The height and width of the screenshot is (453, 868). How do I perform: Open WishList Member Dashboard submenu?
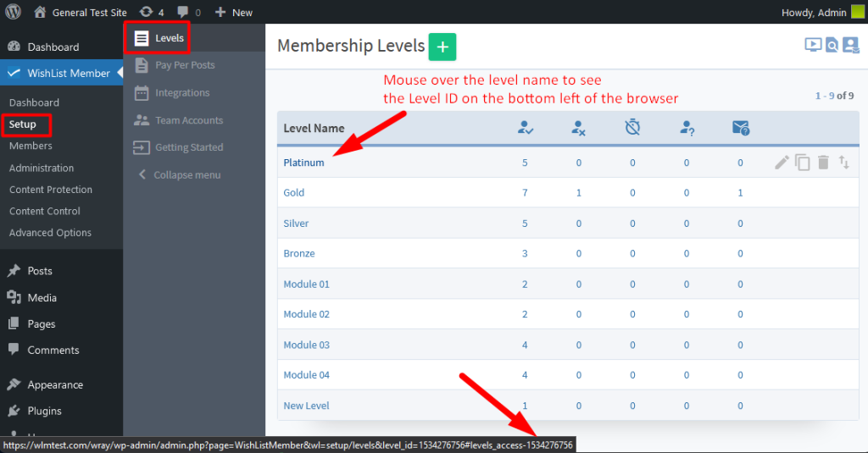click(x=34, y=102)
